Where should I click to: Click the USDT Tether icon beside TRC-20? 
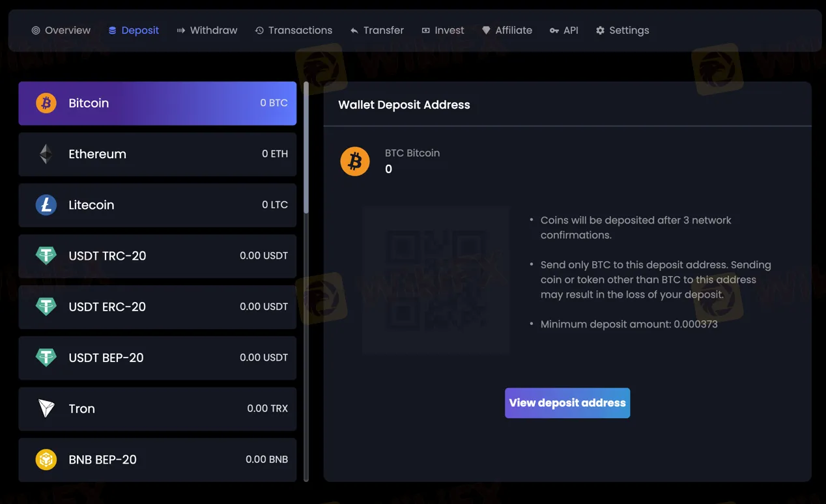pos(46,255)
